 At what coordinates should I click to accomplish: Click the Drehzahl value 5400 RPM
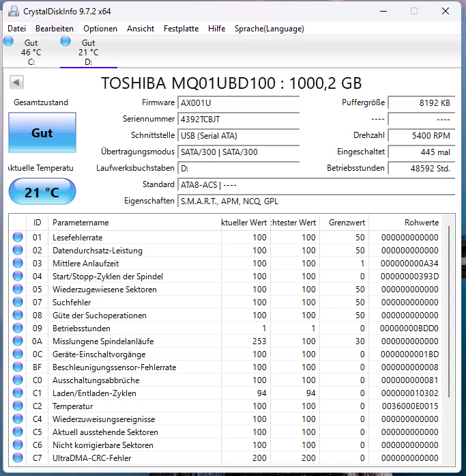point(422,136)
